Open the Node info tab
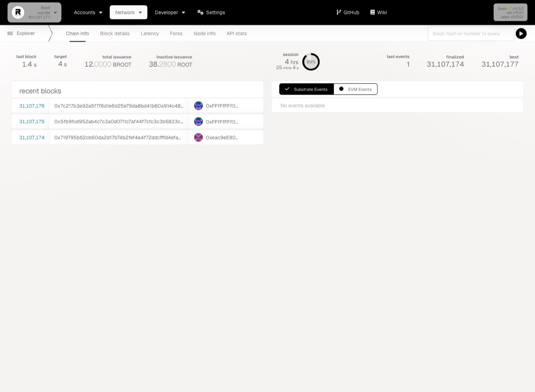Image resolution: width=535 pixels, height=392 pixels. 204,34
